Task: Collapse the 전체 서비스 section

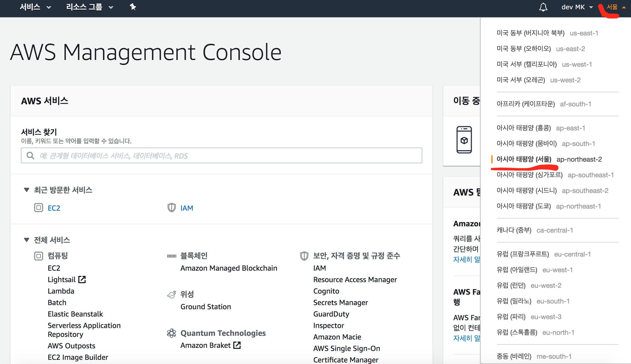Action: tap(26, 240)
